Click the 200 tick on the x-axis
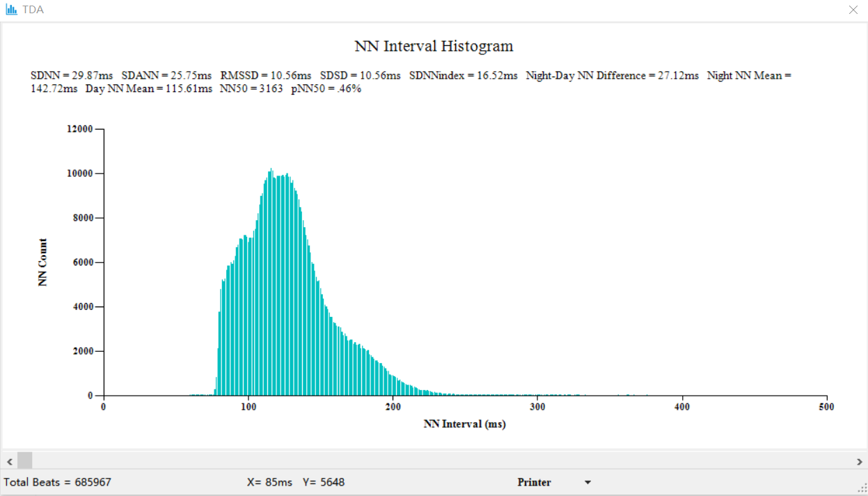 pos(393,407)
